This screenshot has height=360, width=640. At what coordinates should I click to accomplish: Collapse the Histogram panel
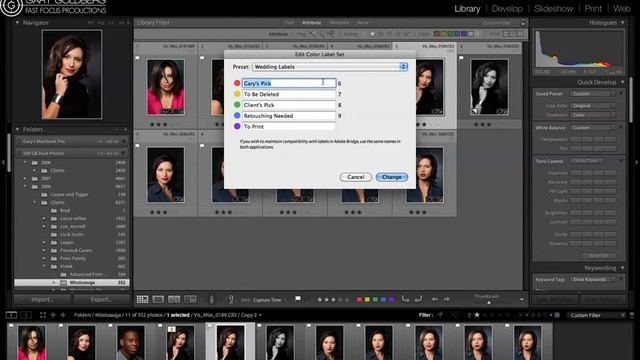[x=622, y=23]
